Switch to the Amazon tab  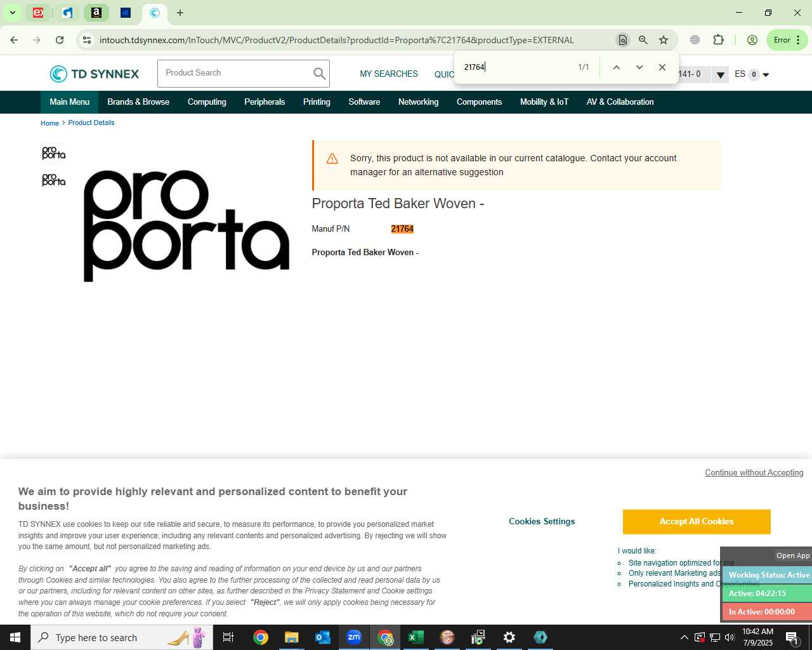pos(96,13)
